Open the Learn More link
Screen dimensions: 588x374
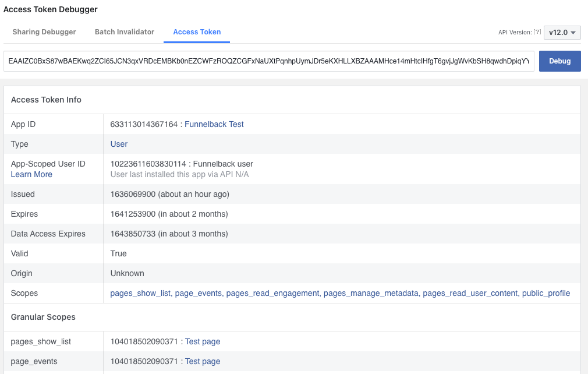click(31, 174)
